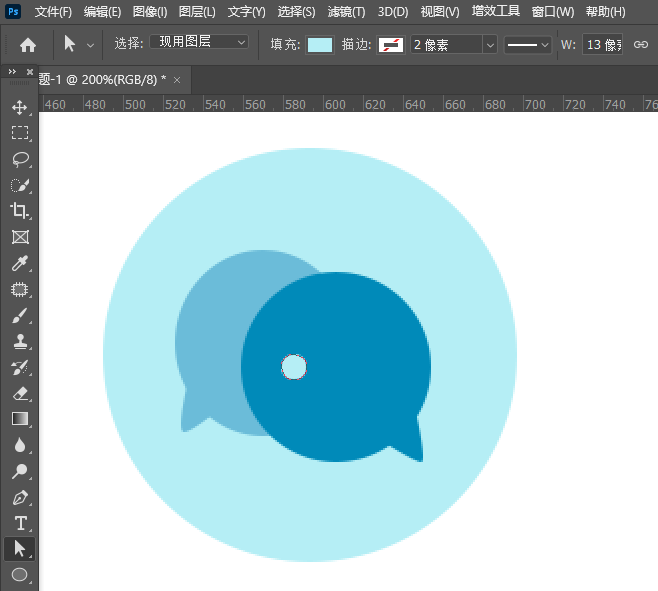The image size is (658, 591).
Task: Open the stroke line style dropdown
Action: 528,45
